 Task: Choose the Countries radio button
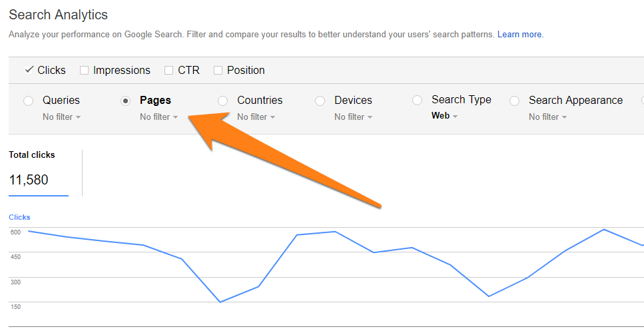coord(222,101)
